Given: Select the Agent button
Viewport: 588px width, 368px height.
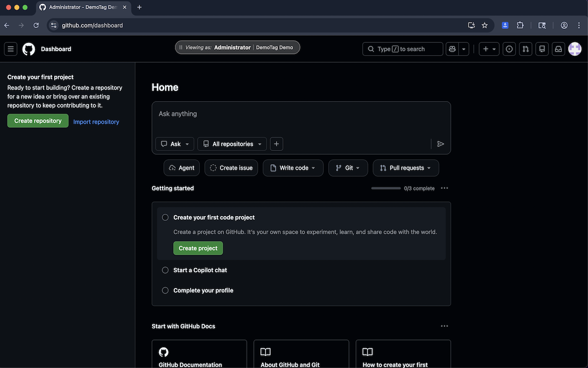Looking at the screenshot, I should click(x=181, y=168).
